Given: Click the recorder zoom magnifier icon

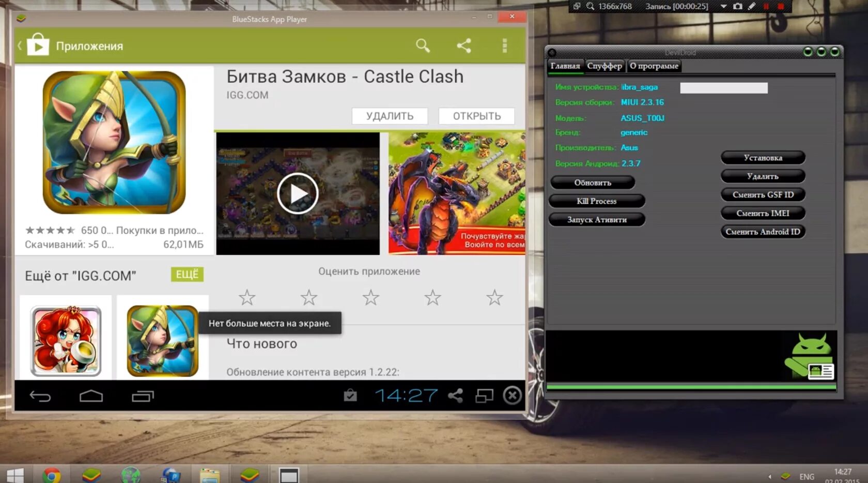Looking at the screenshot, I should click(590, 6).
